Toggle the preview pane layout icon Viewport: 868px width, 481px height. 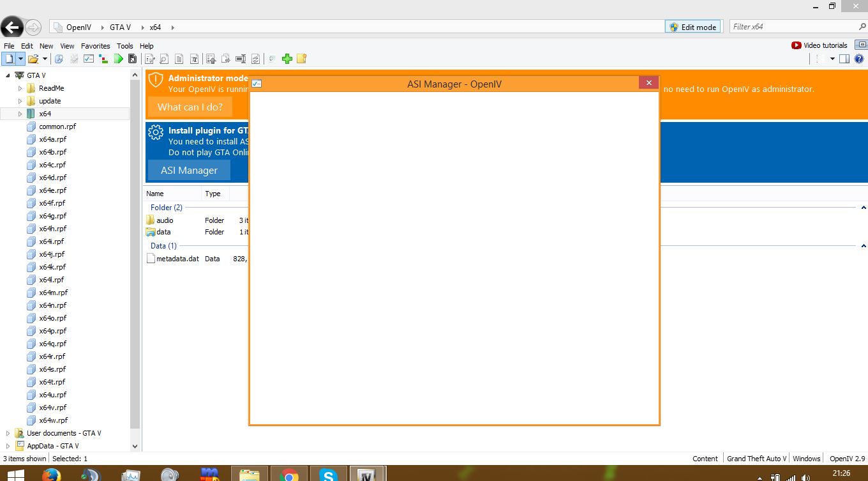click(844, 59)
